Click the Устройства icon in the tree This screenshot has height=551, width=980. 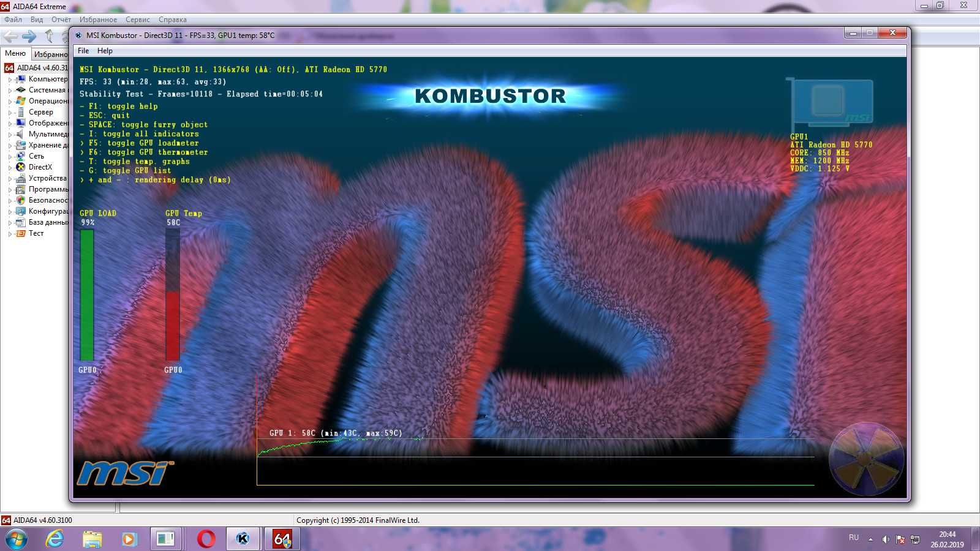point(21,178)
